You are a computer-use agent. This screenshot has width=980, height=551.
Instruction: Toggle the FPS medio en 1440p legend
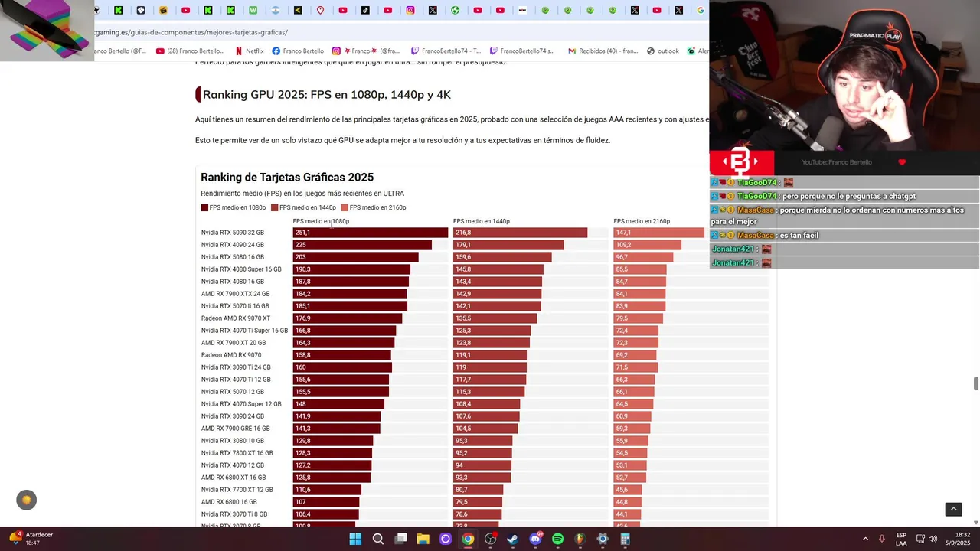click(303, 207)
